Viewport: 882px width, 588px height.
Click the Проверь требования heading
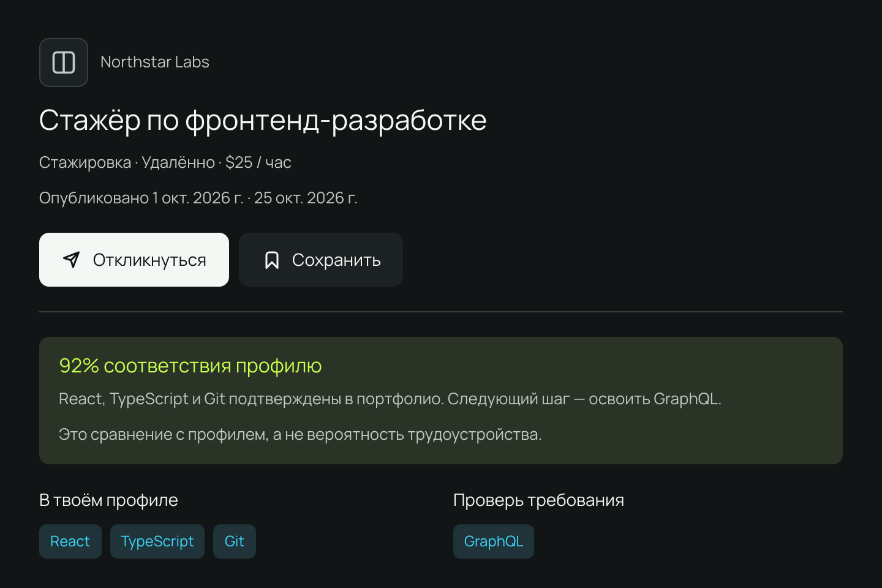tap(538, 500)
